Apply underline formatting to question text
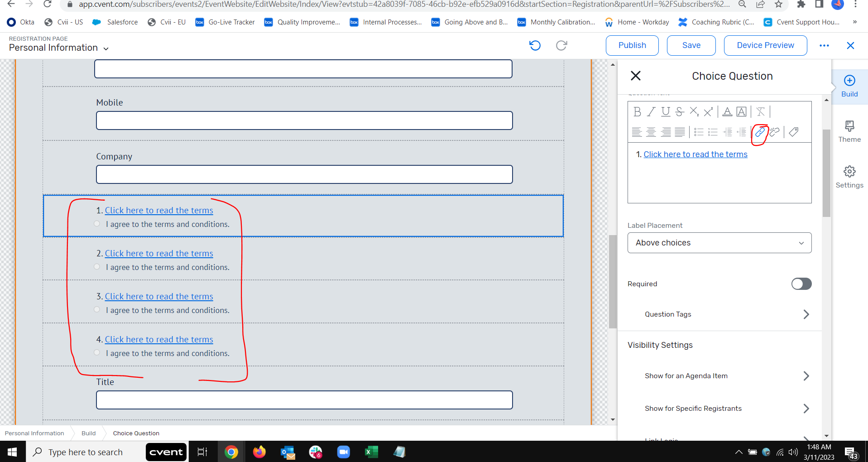 pyautogui.click(x=665, y=111)
